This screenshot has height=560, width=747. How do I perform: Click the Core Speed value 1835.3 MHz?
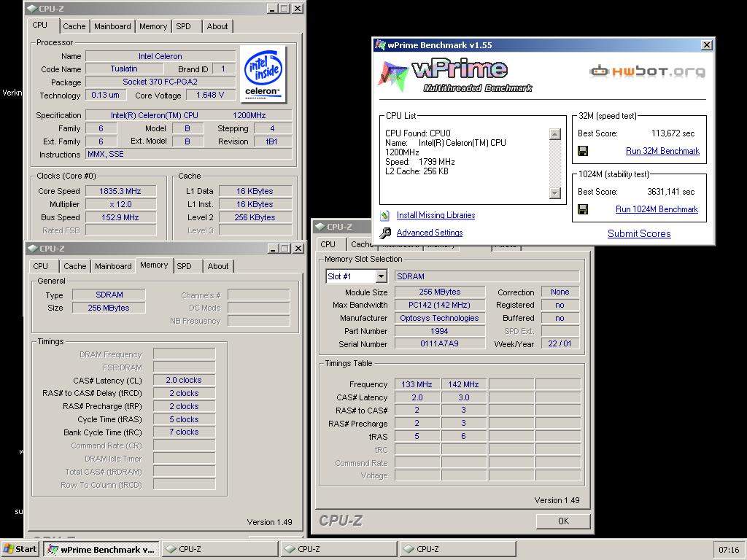(120, 192)
